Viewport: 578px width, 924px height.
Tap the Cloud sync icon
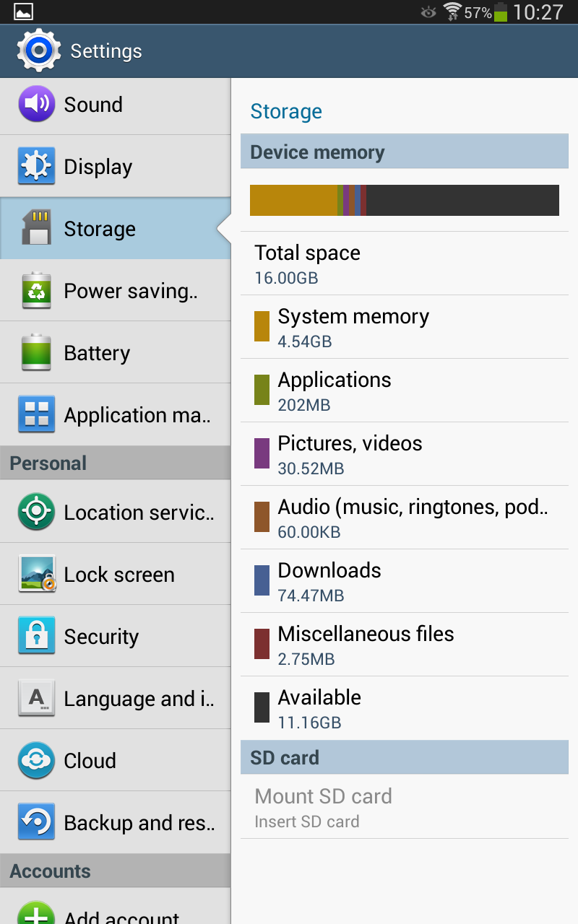tap(36, 761)
